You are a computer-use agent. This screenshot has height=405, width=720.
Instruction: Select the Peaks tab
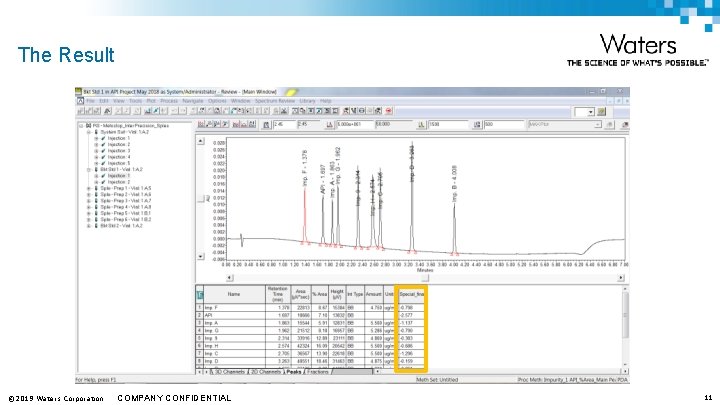[293, 371]
